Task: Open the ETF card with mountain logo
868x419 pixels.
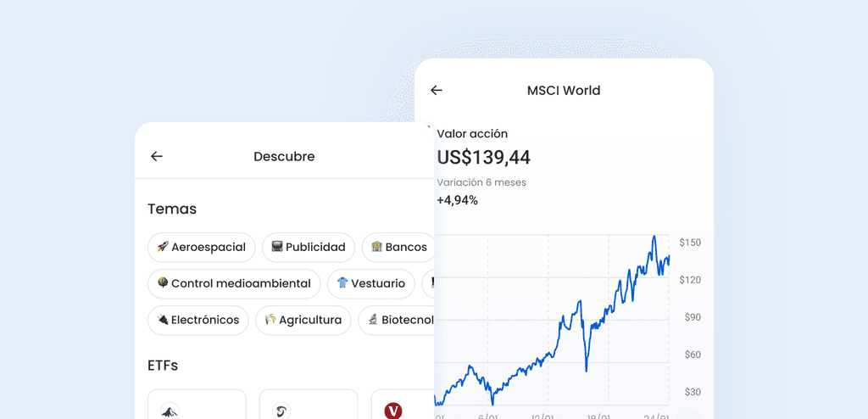Action: click(197, 404)
